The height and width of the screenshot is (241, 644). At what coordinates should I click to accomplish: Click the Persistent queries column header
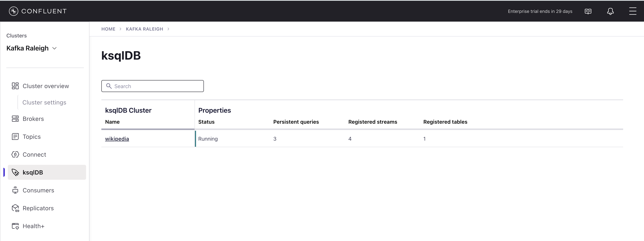296,122
